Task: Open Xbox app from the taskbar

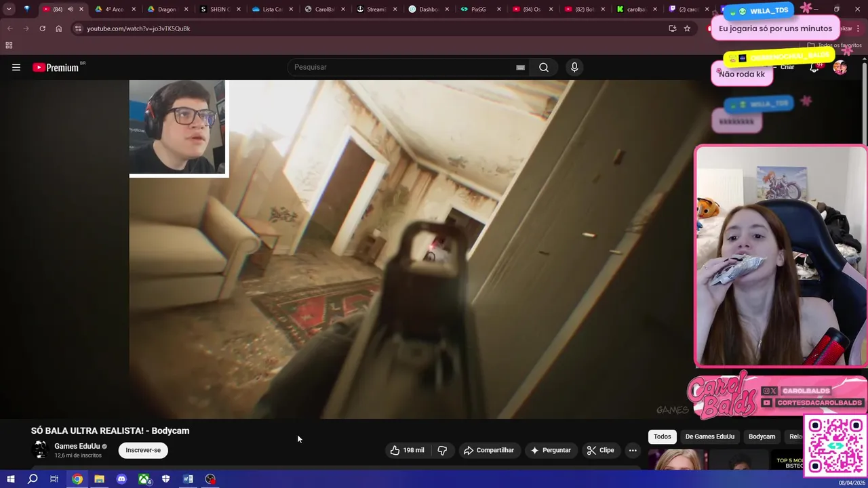Action: pyautogui.click(x=144, y=479)
